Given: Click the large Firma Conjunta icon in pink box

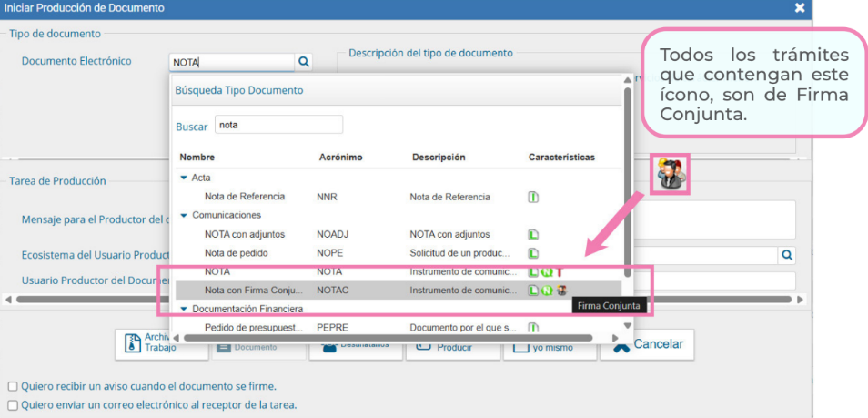Looking at the screenshot, I should click(671, 173).
